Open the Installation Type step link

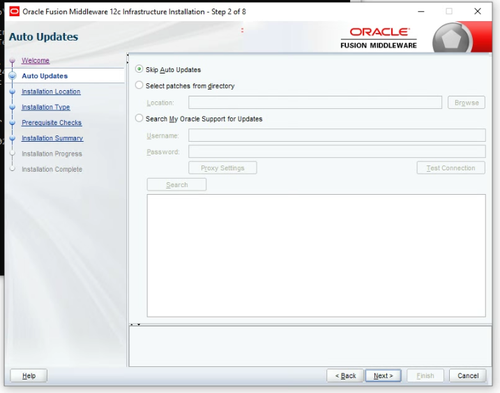pyautogui.click(x=46, y=107)
